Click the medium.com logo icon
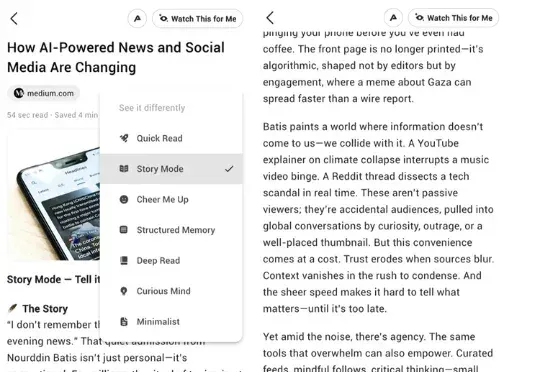This screenshot has width=540, height=372. pyautogui.click(x=19, y=93)
